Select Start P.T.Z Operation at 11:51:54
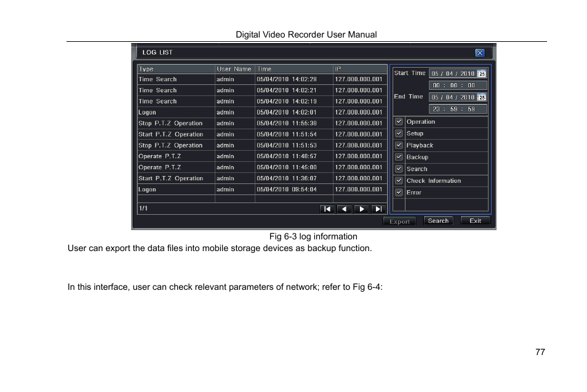This screenshot has height=392, width=587. click(263, 134)
